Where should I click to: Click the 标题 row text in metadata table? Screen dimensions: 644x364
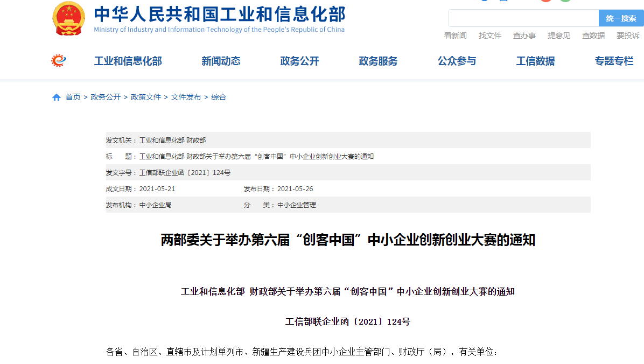(x=256, y=157)
